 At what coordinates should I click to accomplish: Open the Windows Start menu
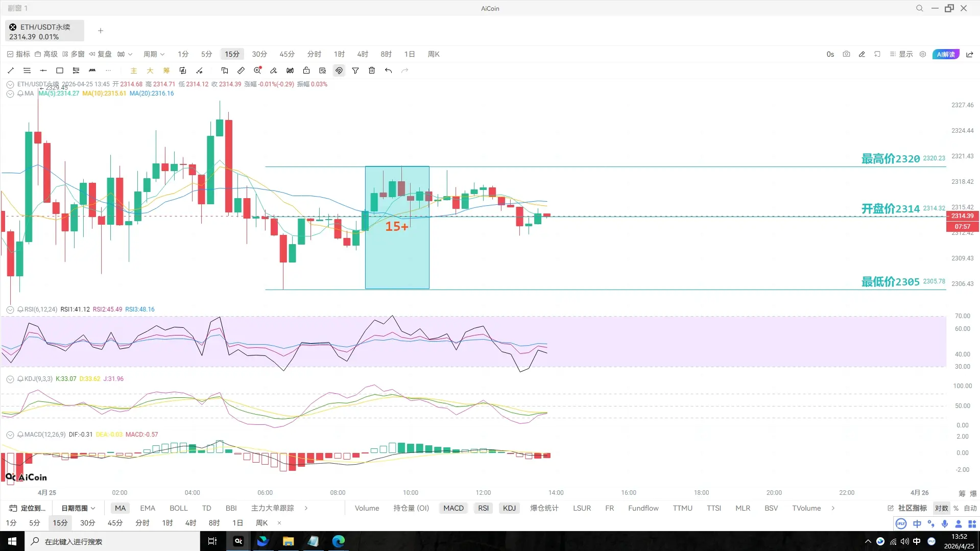click(12, 541)
